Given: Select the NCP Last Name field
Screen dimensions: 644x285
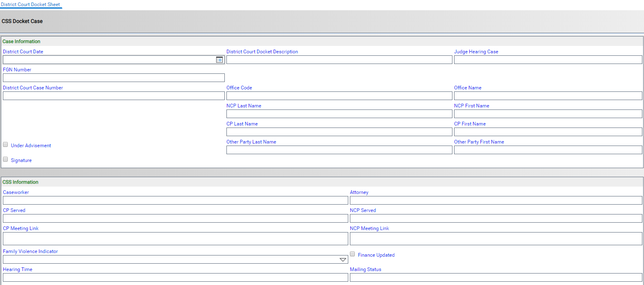Looking at the screenshot, I should click(x=339, y=114).
